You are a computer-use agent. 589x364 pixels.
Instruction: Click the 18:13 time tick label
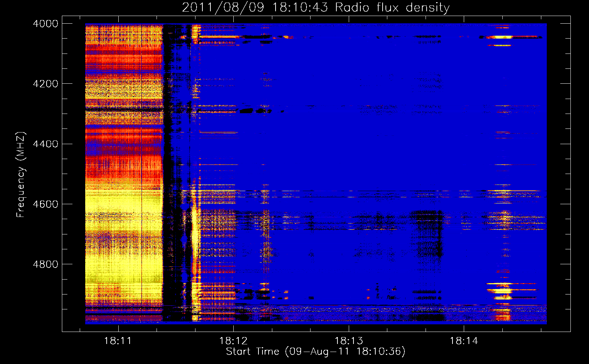349,341
